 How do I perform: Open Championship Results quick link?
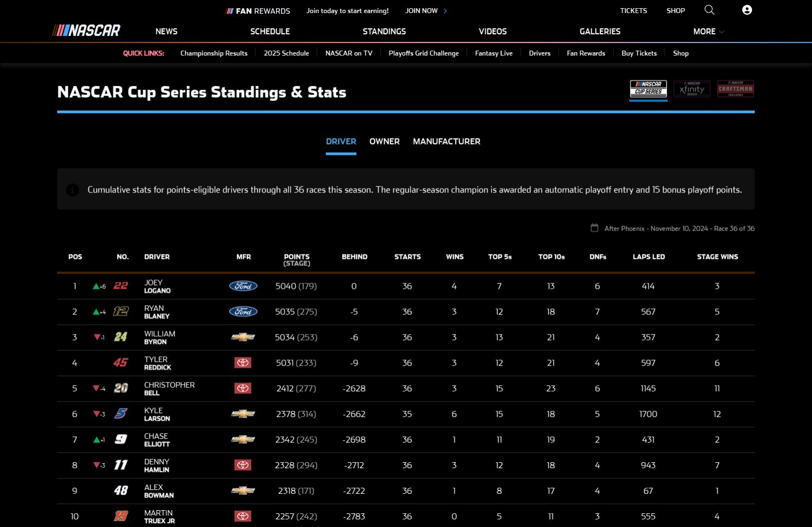(x=214, y=53)
